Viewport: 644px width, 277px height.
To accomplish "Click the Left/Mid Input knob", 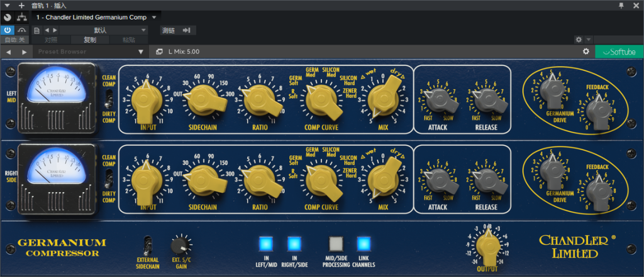I will [x=148, y=100].
